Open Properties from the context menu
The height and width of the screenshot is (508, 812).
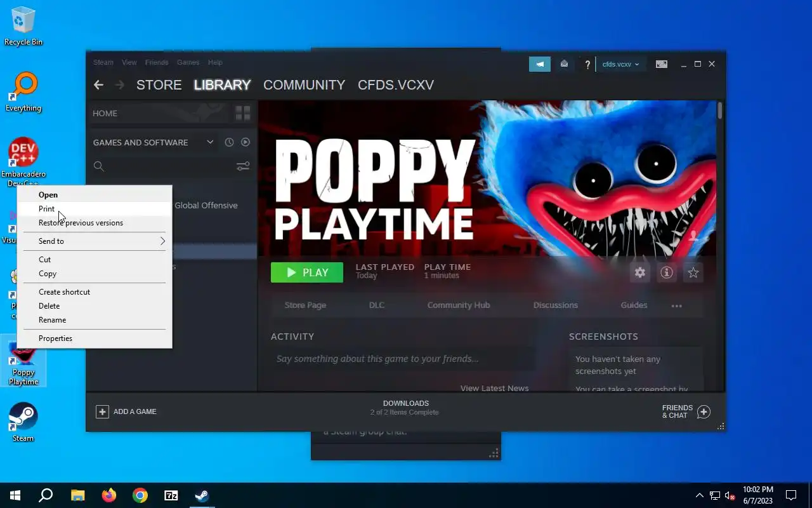pyautogui.click(x=95, y=338)
